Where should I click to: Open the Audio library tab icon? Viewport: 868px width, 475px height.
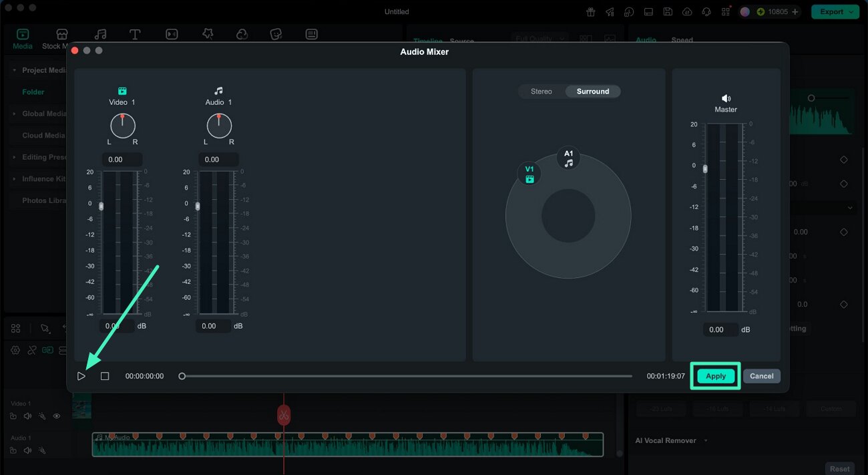pos(100,35)
